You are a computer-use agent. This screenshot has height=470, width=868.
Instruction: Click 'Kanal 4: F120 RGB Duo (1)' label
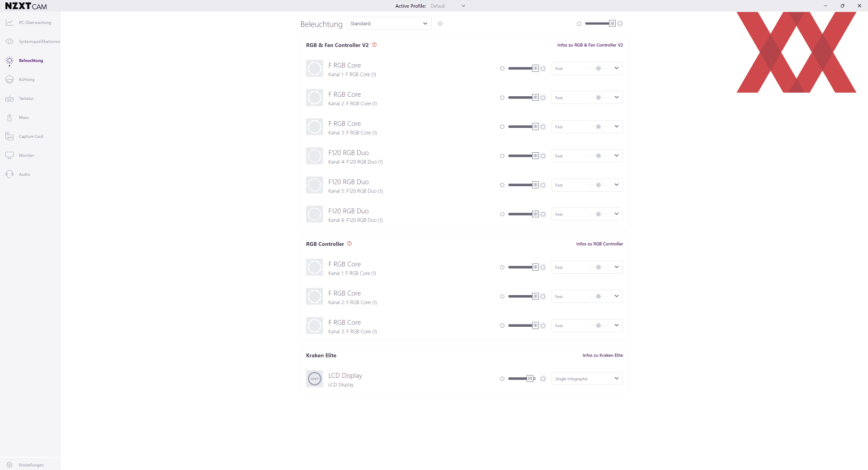coord(355,162)
